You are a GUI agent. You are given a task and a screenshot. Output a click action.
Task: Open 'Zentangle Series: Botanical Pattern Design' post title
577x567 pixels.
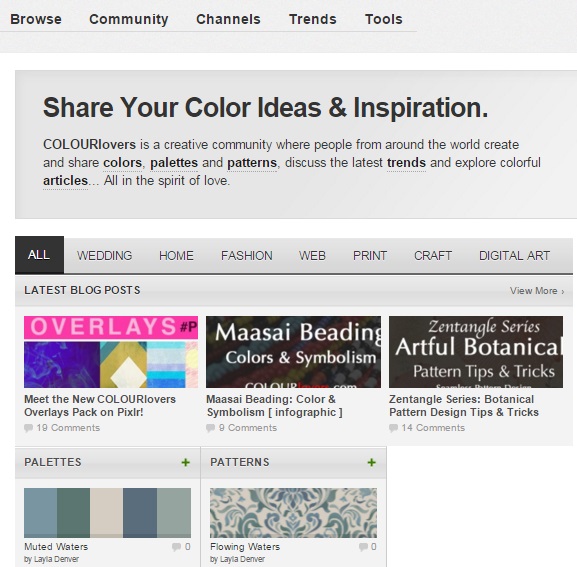click(464, 406)
